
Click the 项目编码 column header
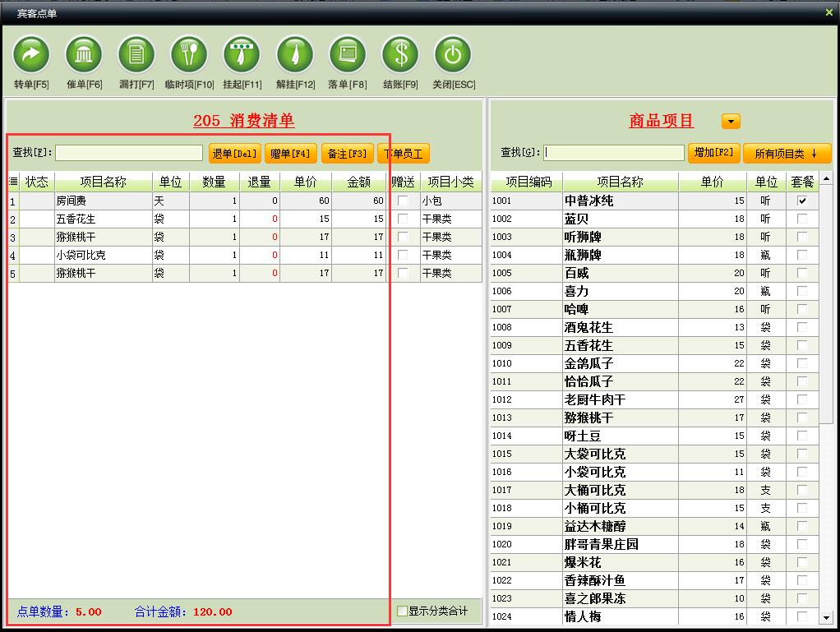[527, 182]
